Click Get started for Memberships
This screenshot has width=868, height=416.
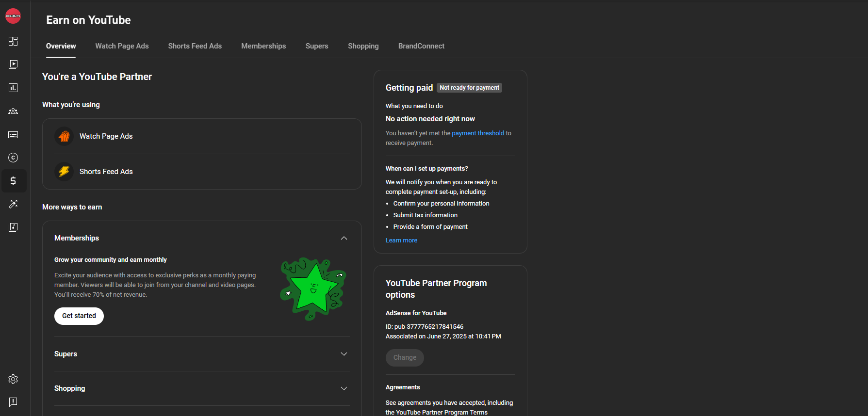tap(79, 316)
